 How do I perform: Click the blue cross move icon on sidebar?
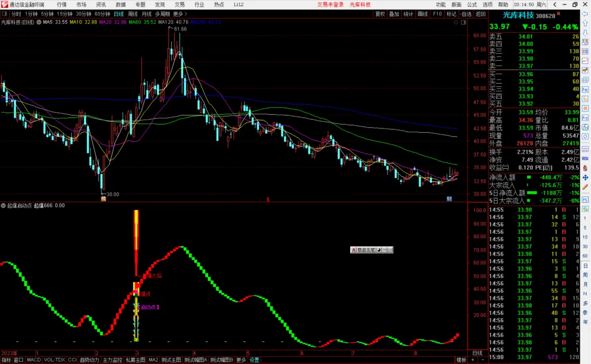point(585,177)
